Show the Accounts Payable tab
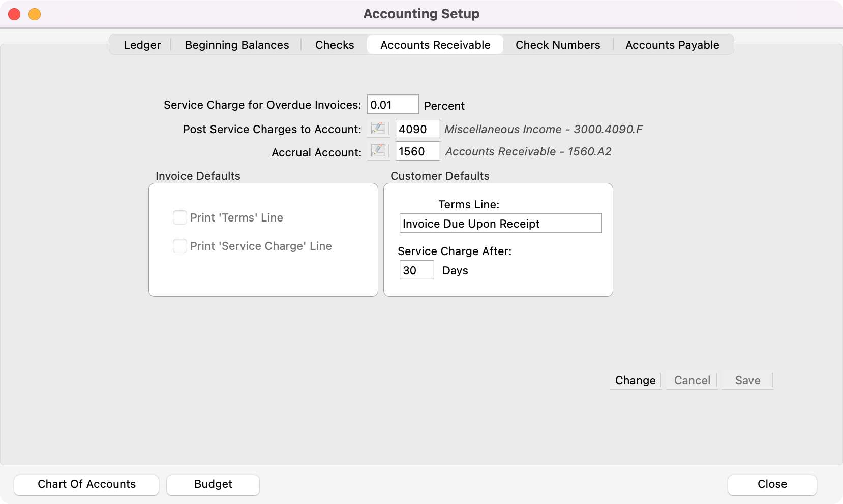Screen dimensions: 843x504 point(672,45)
